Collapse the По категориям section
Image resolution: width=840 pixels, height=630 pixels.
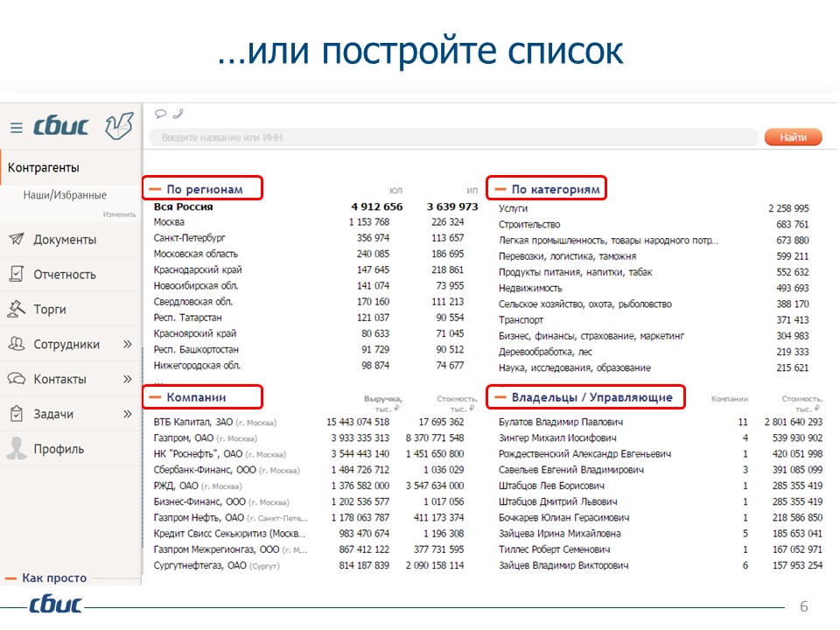click(x=500, y=189)
